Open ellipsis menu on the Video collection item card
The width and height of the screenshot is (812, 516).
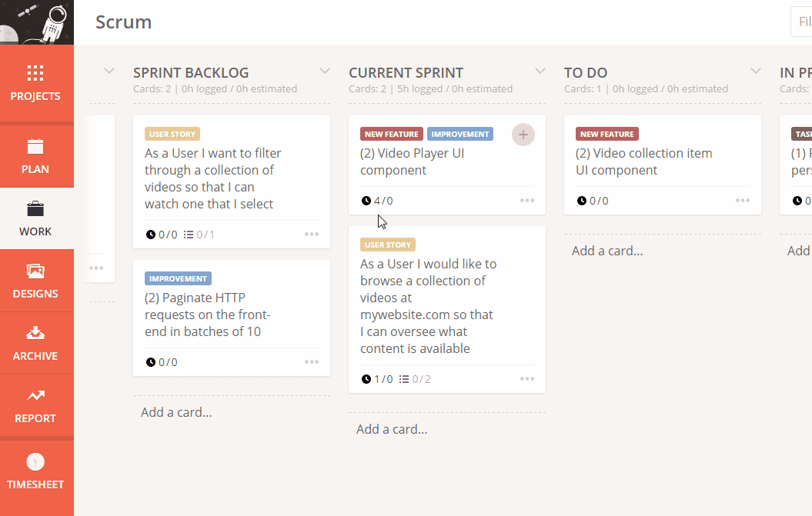click(743, 201)
